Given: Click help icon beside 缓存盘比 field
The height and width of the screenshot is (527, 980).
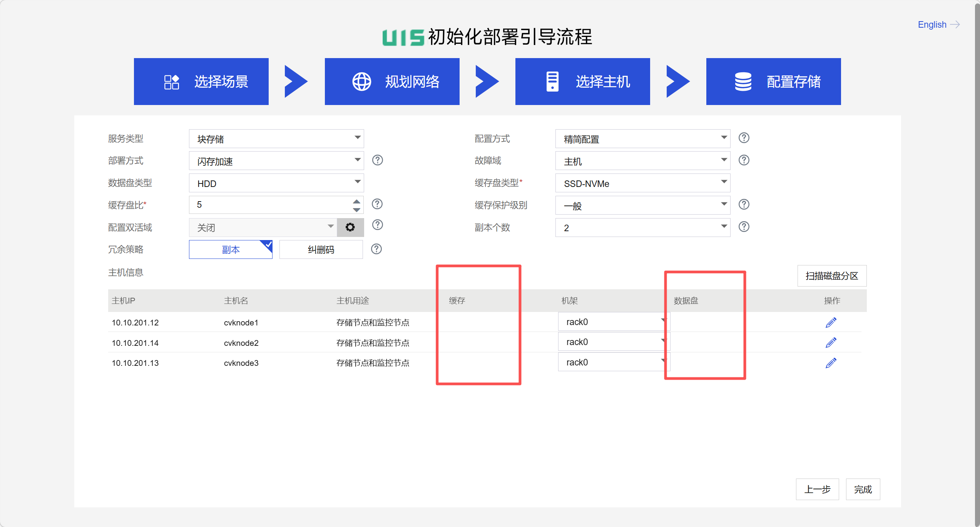Looking at the screenshot, I should pyautogui.click(x=377, y=204).
